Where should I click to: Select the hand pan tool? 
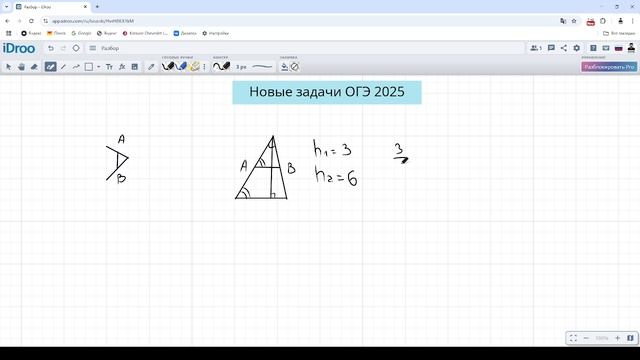click(21, 67)
